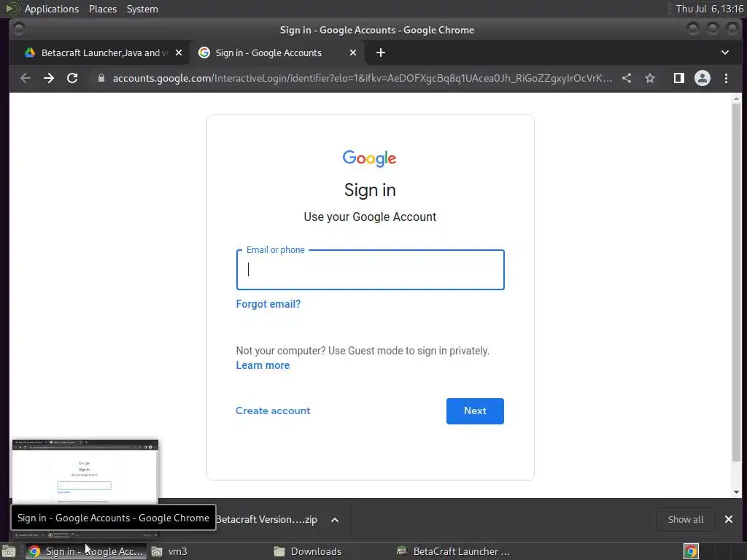The width and height of the screenshot is (747, 560).
Task: Click the Forgot email? link
Action: click(x=268, y=304)
